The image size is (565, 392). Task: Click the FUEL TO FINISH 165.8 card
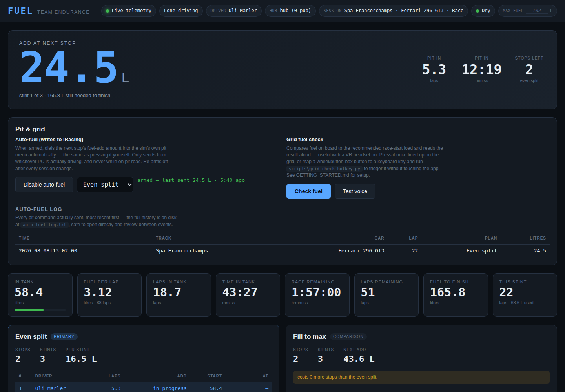click(x=456, y=295)
